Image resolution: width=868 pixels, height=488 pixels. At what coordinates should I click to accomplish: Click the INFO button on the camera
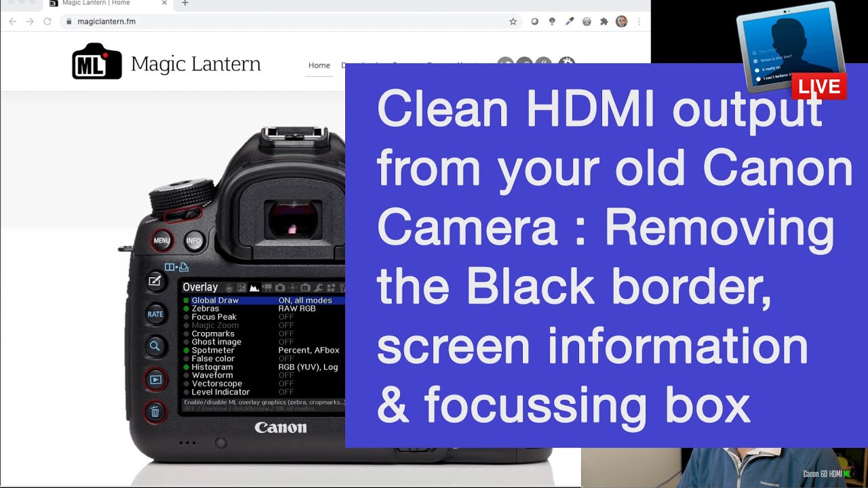pos(195,241)
